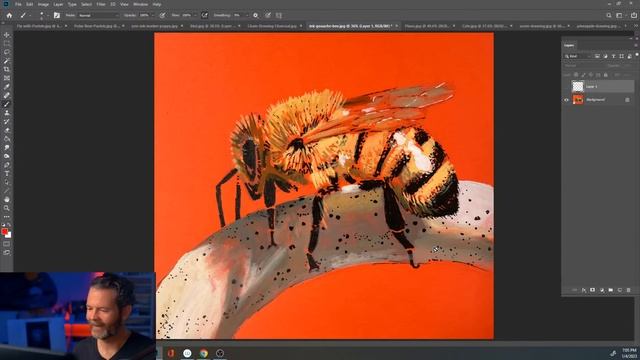Select the Clone Stamp tool
The image size is (640, 360).
7,113
